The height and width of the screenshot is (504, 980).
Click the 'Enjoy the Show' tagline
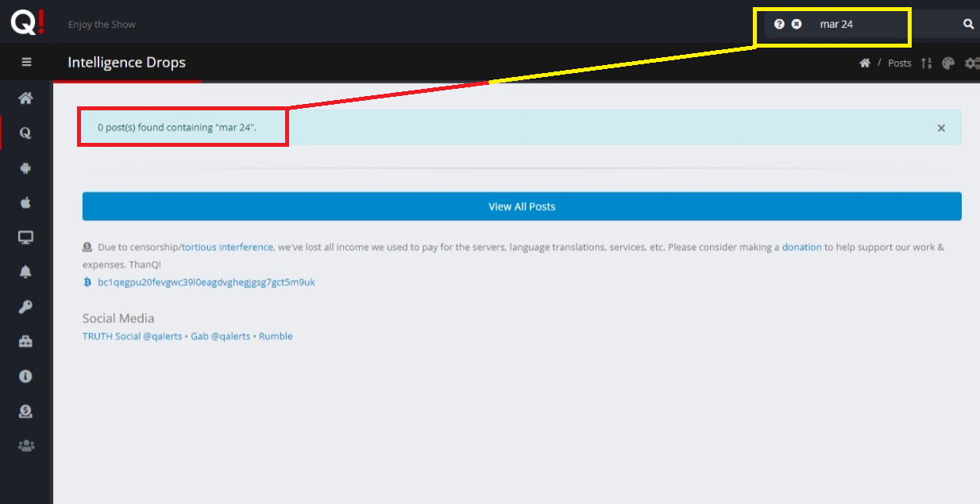(x=102, y=25)
